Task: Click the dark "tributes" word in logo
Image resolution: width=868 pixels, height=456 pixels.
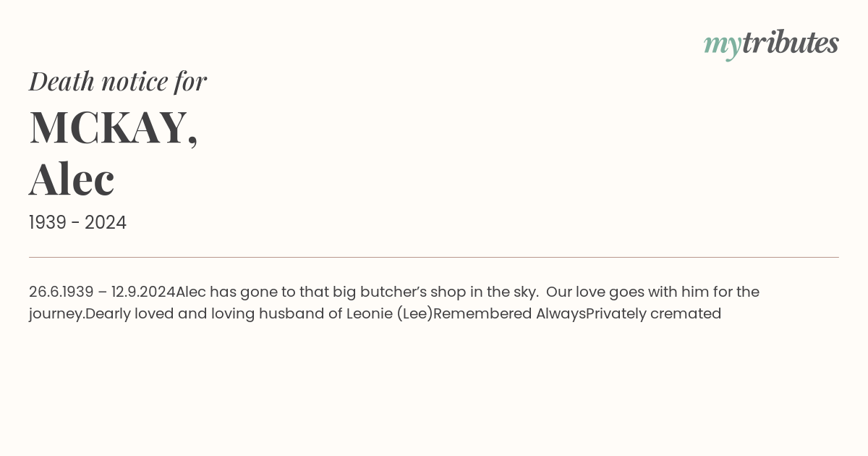Action: point(790,43)
